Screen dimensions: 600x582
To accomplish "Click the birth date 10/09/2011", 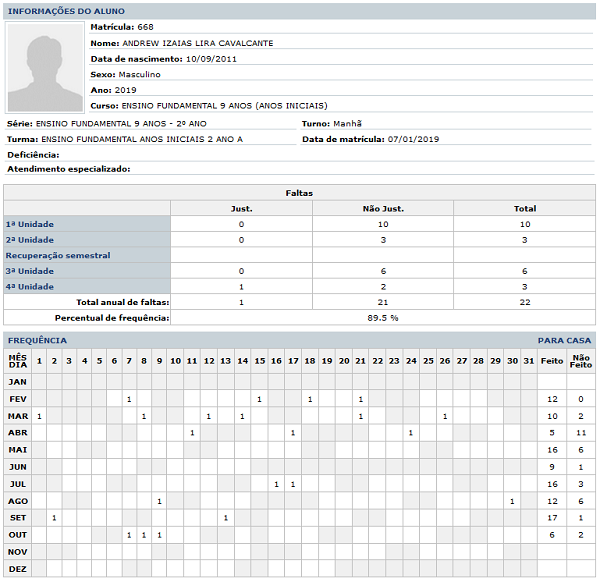I will click(x=211, y=59).
